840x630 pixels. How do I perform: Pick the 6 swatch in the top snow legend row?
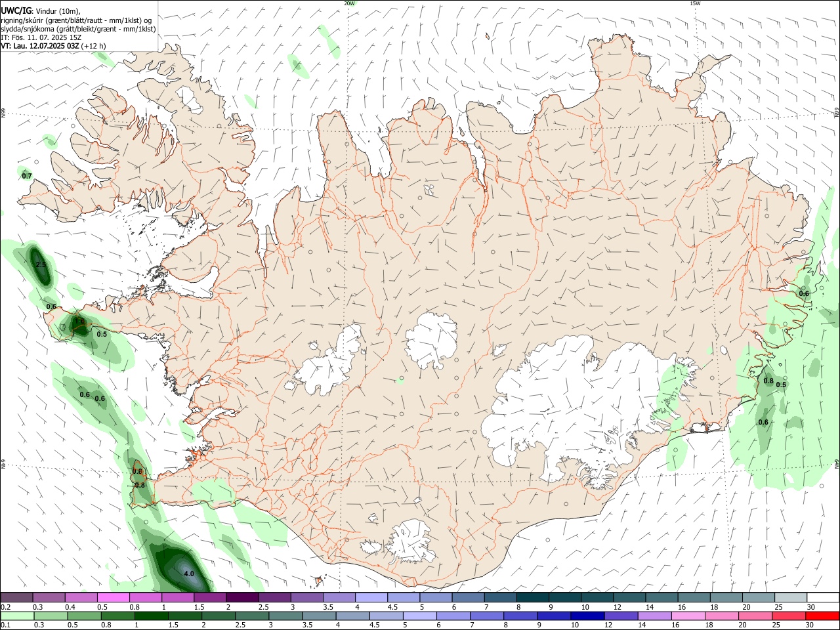coord(467,597)
